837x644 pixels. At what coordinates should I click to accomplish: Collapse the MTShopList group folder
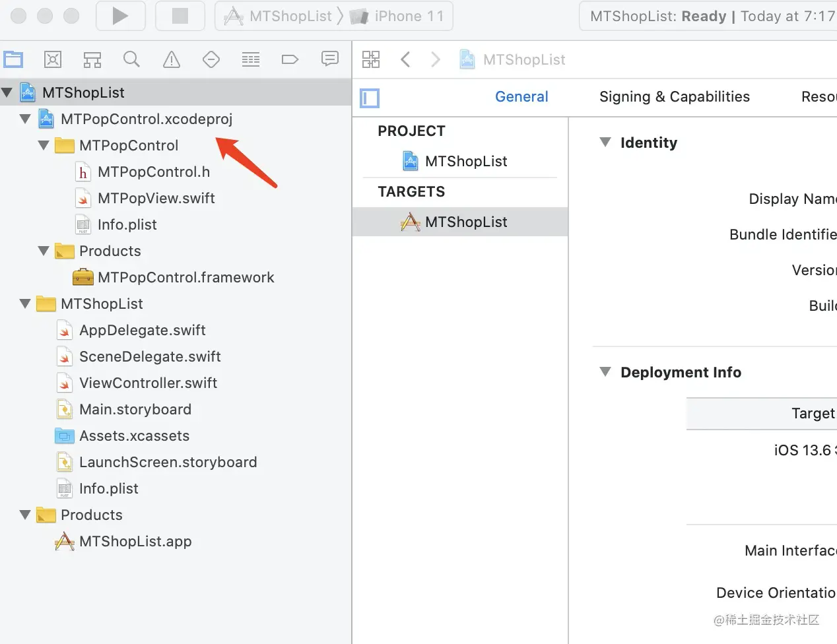[x=25, y=304]
